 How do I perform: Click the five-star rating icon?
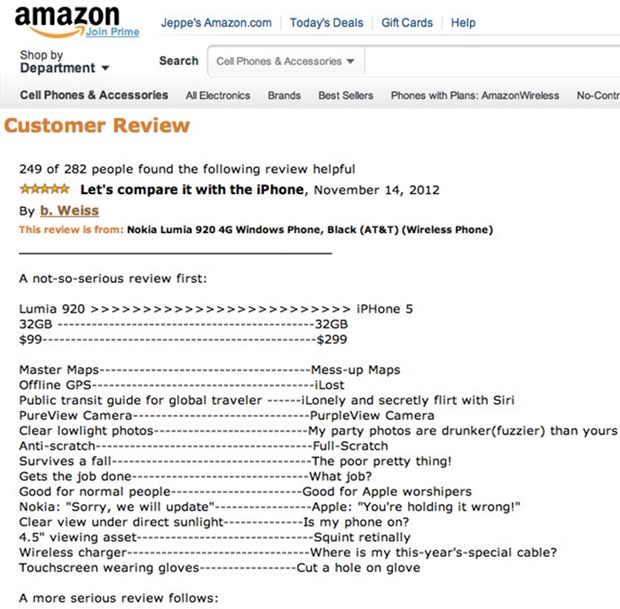coord(45,189)
